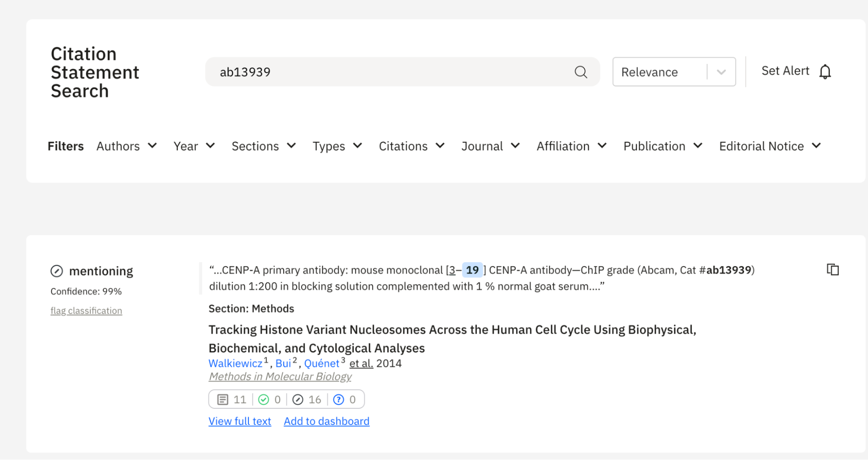
Task: Click Add to dashboard link
Action: point(327,421)
